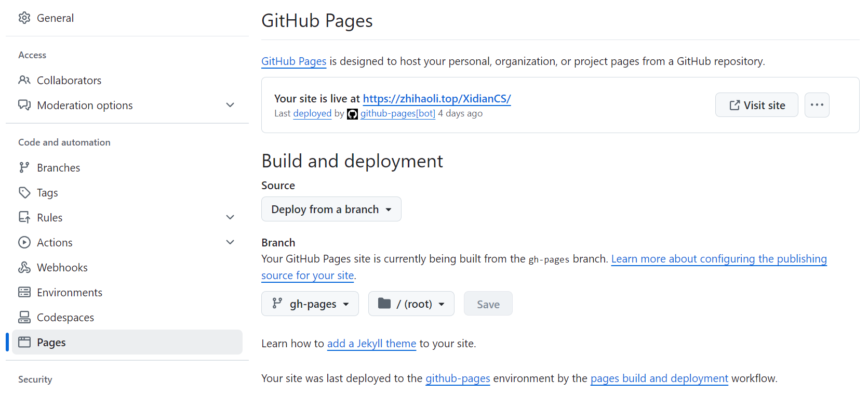Click the add a Jekyll theme link
Viewport: 868px width, 393px height.
(x=371, y=344)
